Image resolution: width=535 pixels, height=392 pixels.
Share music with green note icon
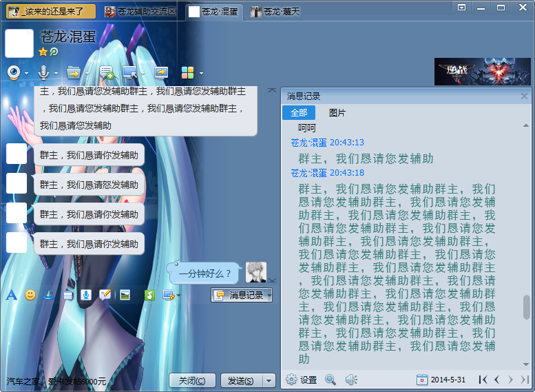[x=150, y=295]
